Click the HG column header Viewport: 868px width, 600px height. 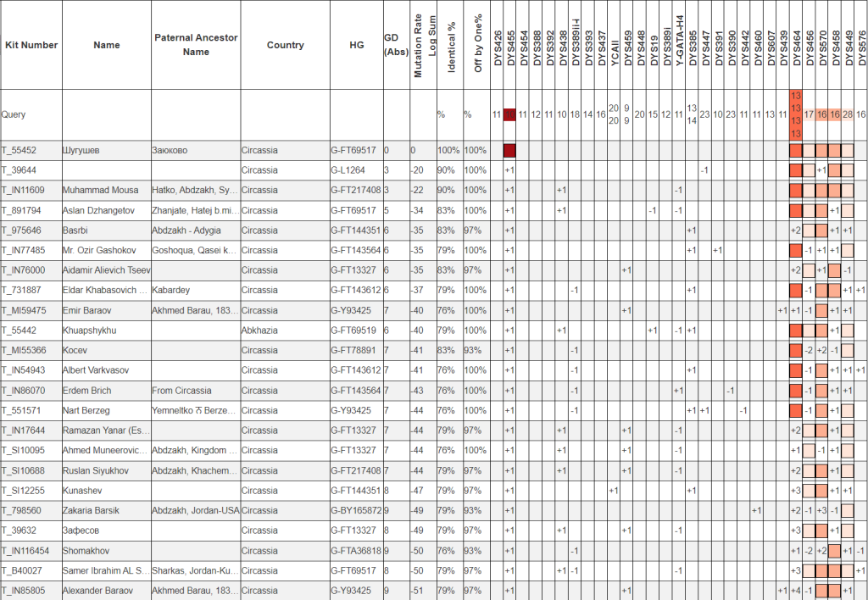(x=356, y=45)
